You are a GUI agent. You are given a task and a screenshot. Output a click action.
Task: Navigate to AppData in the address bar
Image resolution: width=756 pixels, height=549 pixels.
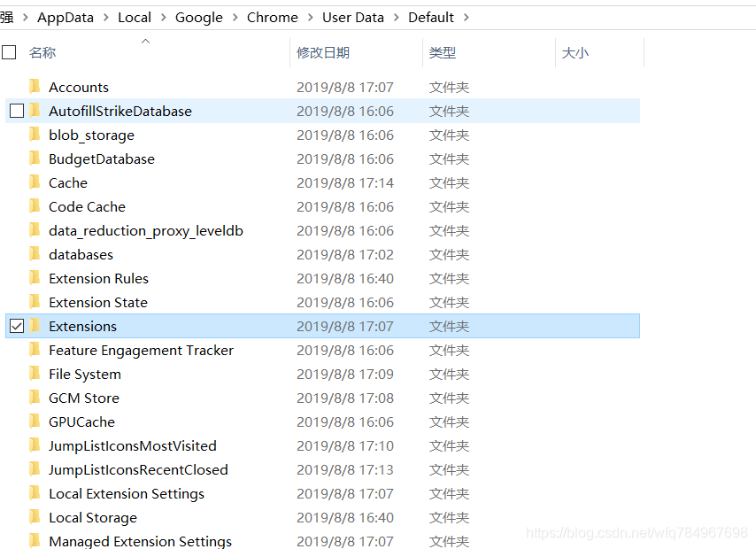[x=66, y=18]
